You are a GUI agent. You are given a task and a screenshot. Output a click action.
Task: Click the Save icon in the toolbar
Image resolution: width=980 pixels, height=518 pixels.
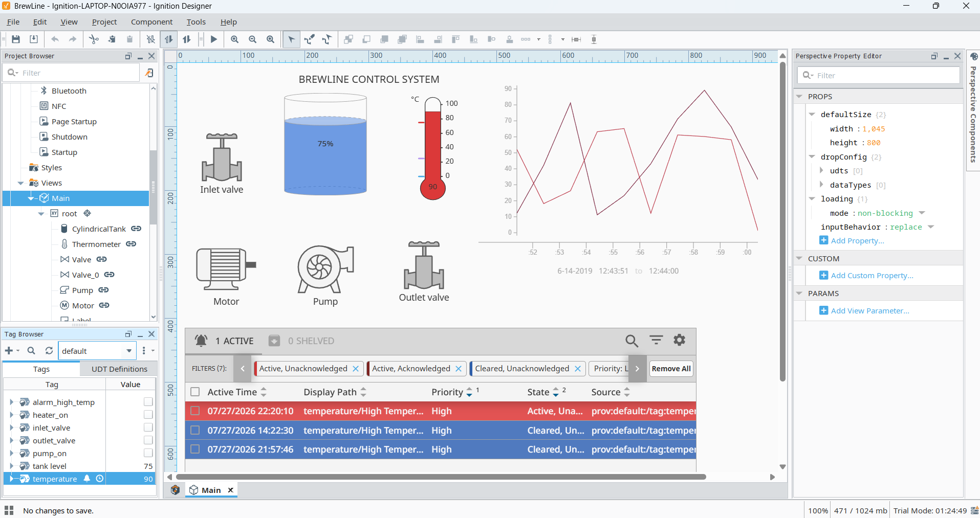(16, 39)
